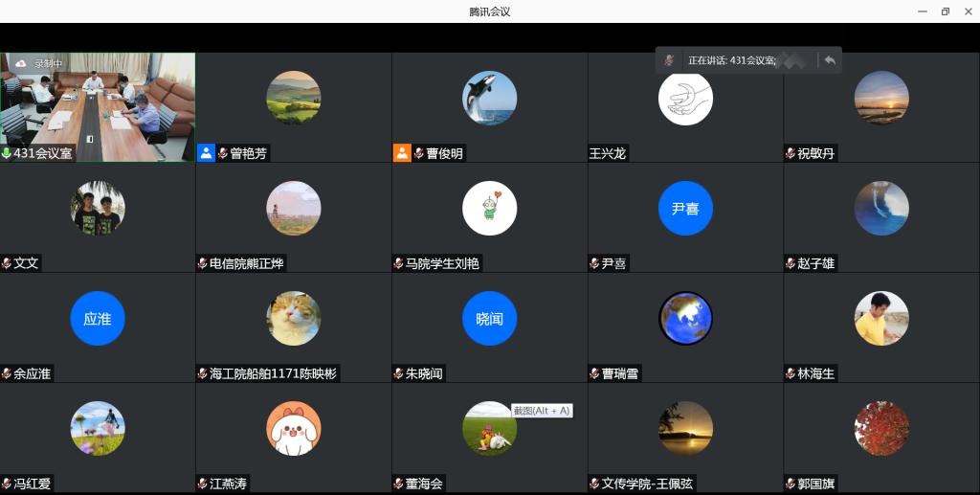The height and width of the screenshot is (495, 980).
Task: Select the cat avatar of 海工院船舶1171陈映彬
Action: (x=293, y=318)
